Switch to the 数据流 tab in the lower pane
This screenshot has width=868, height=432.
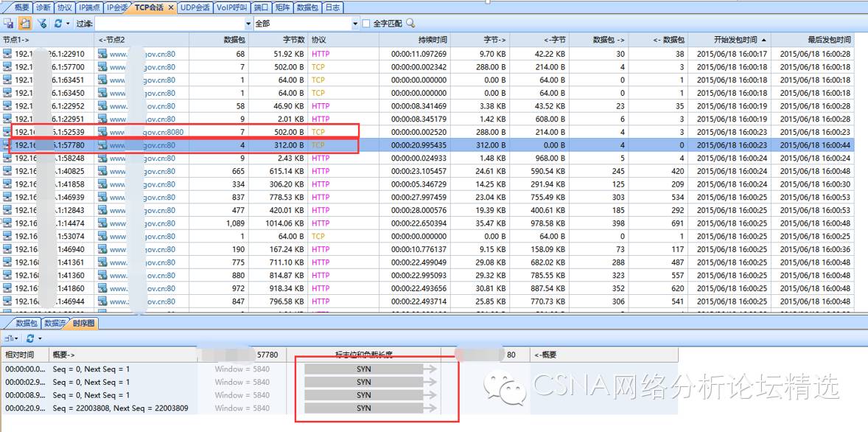(55, 324)
